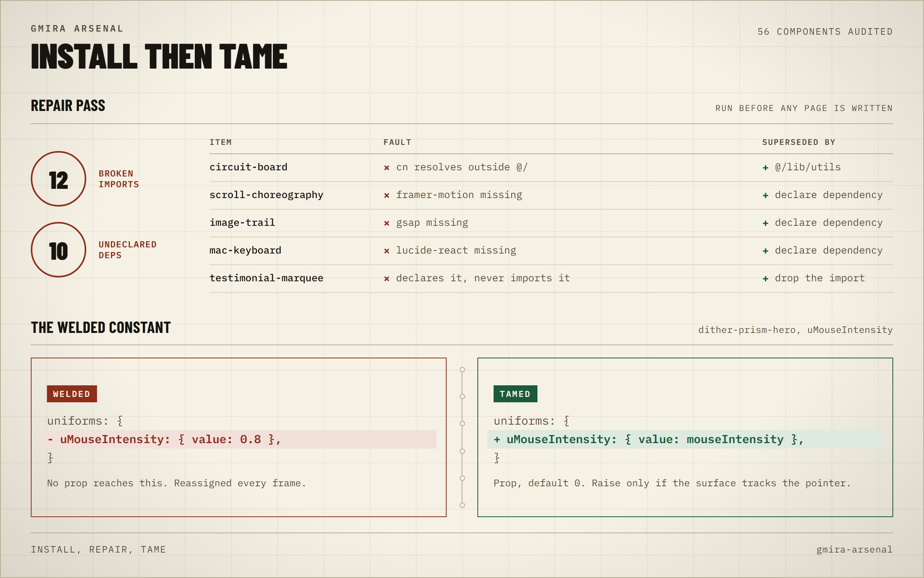Click the 'INSTALL THEN TAME' title
This screenshot has height=578, width=924.
coord(159,56)
